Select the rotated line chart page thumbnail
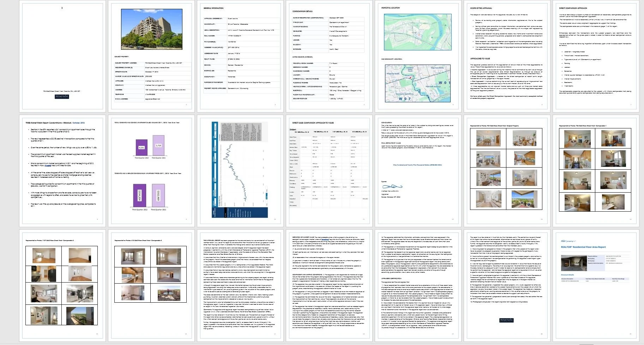This screenshot has width=644, height=345. coord(240,171)
